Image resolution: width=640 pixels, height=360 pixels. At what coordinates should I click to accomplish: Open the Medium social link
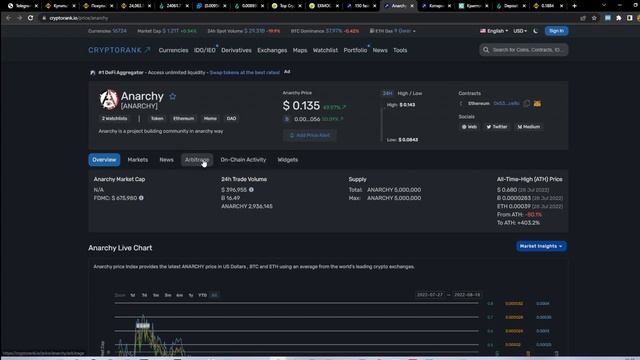tap(529, 127)
